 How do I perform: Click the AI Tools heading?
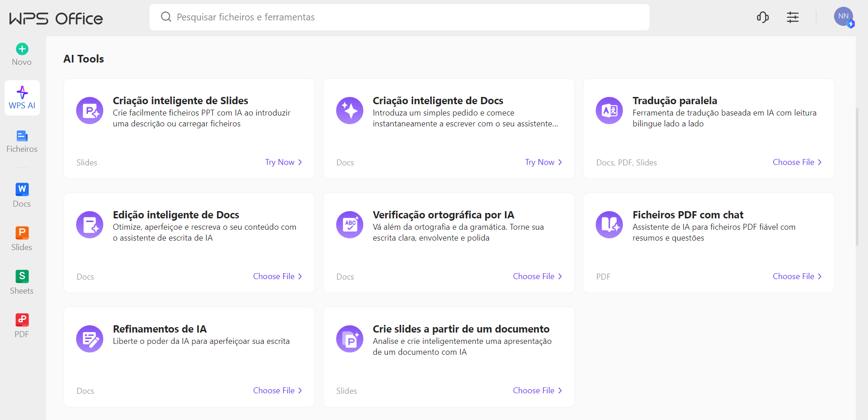tap(84, 59)
